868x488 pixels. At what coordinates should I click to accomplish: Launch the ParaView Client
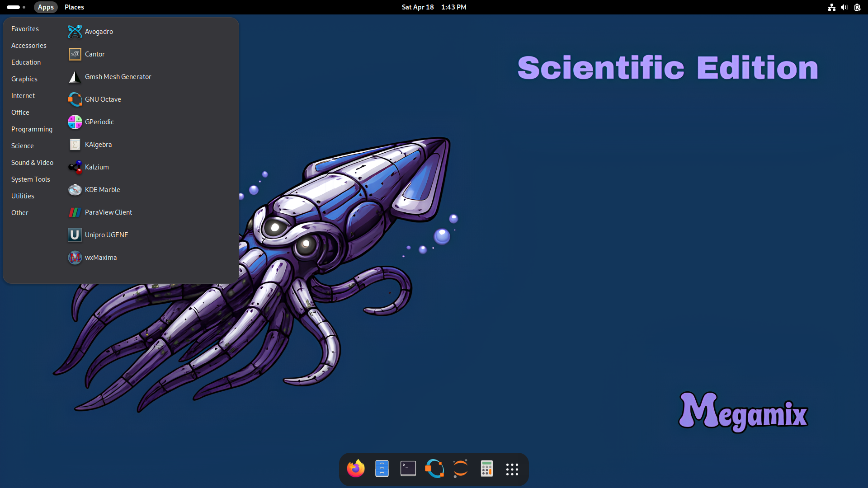pyautogui.click(x=108, y=212)
